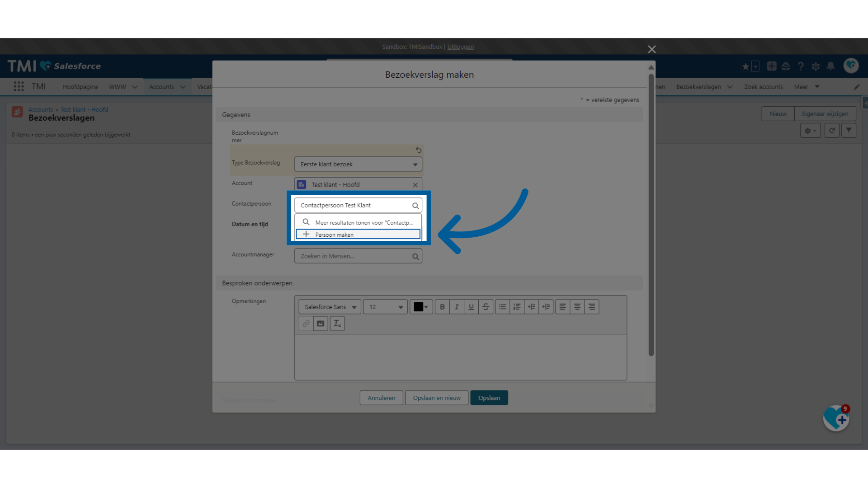Open list view controls gear dropdown
Viewport: 868px width, 488px height.
point(810,131)
